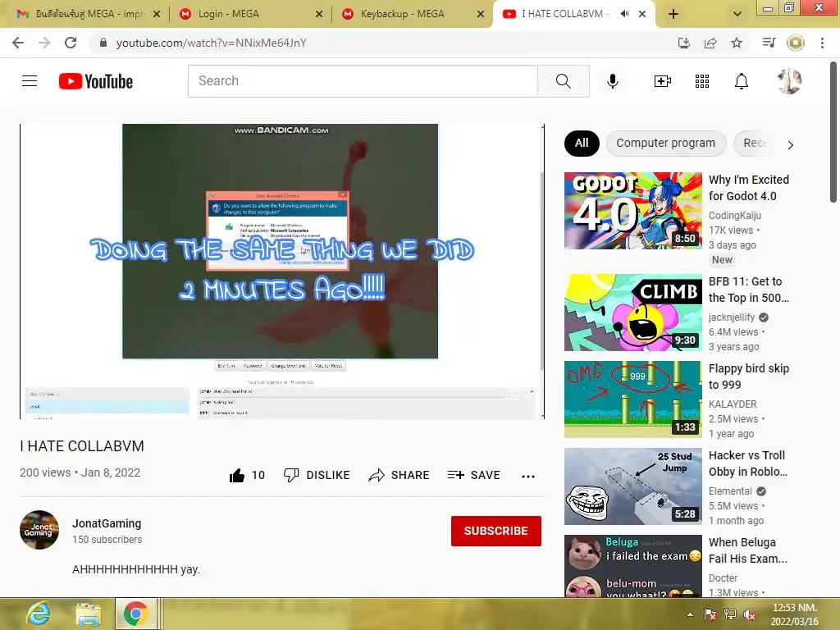Open the YouTube hamburger guide menu
Image resolution: width=840 pixels, height=630 pixels.
tap(30, 81)
